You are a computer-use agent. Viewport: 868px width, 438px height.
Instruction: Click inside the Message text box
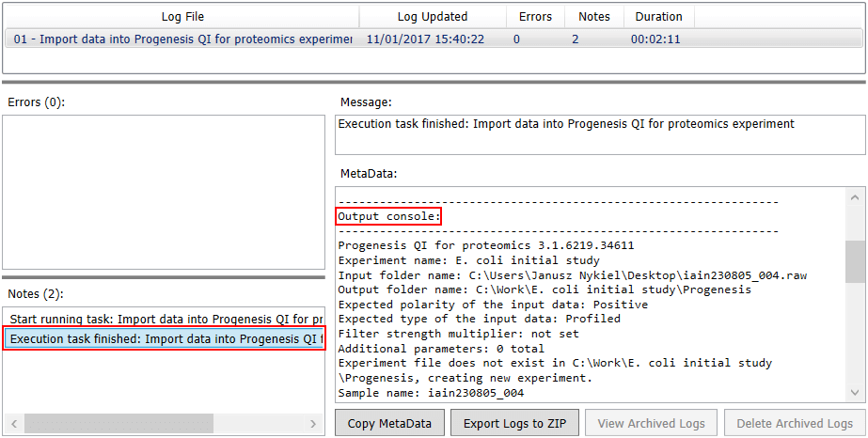tap(600, 135)
